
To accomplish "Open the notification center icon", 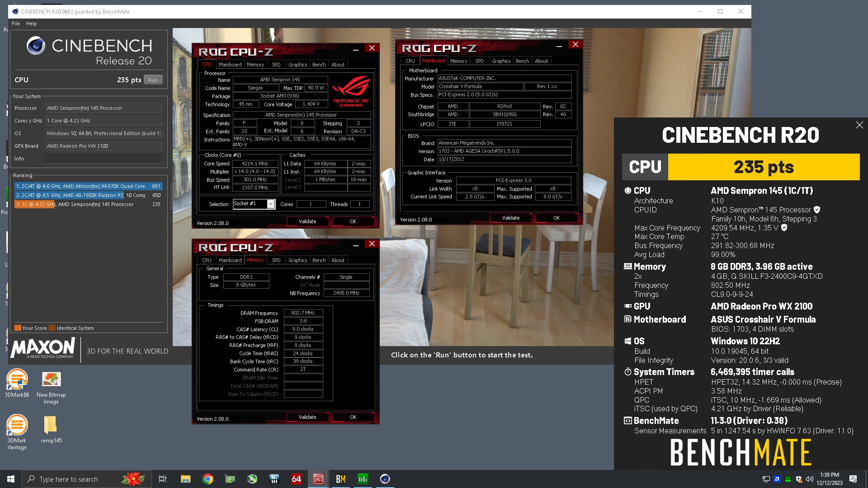I will pyautogui.click(x=853, y=479).
